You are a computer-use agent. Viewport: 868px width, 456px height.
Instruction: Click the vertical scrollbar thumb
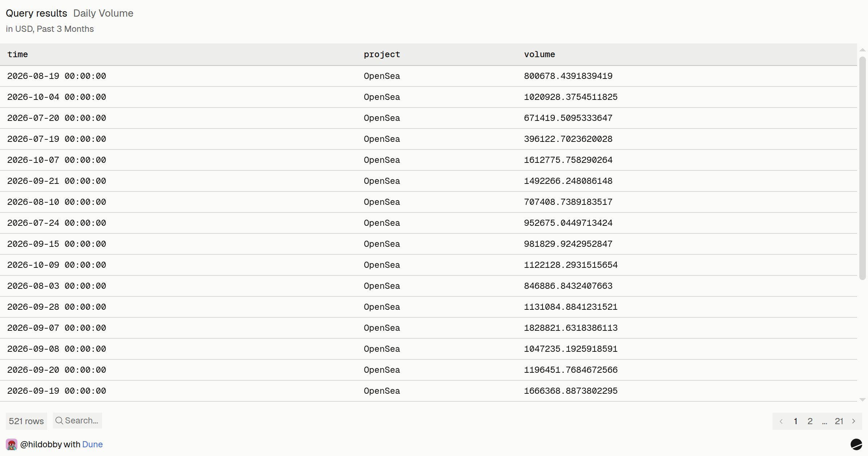[x=863, y=168]
